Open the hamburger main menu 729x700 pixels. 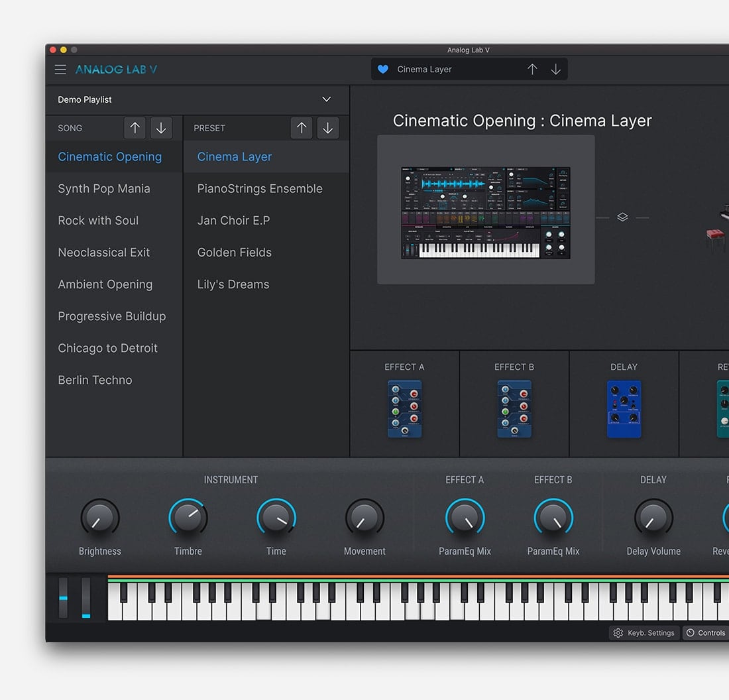[x=60, y=70]
